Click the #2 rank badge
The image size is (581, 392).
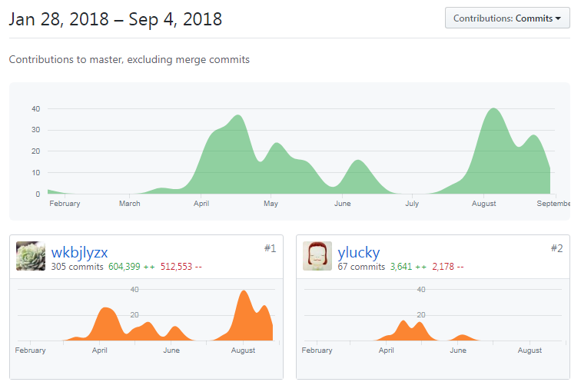tap(556, 248)
